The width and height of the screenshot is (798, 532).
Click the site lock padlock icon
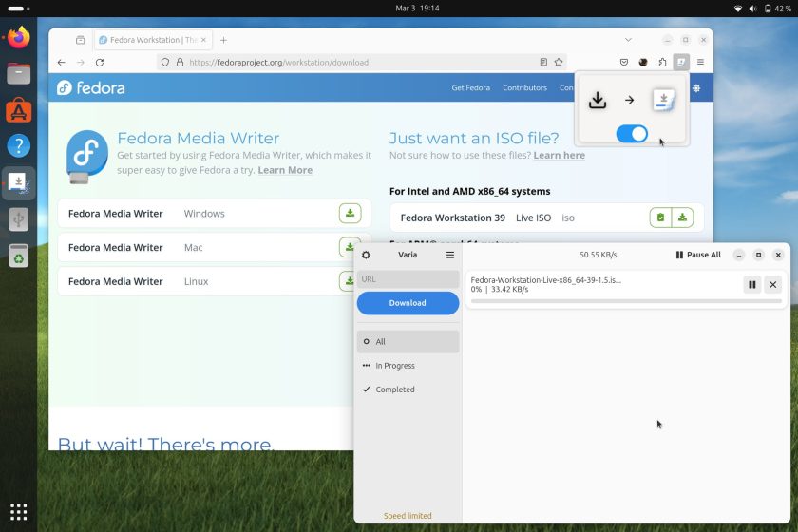click(x=180, y=62)
